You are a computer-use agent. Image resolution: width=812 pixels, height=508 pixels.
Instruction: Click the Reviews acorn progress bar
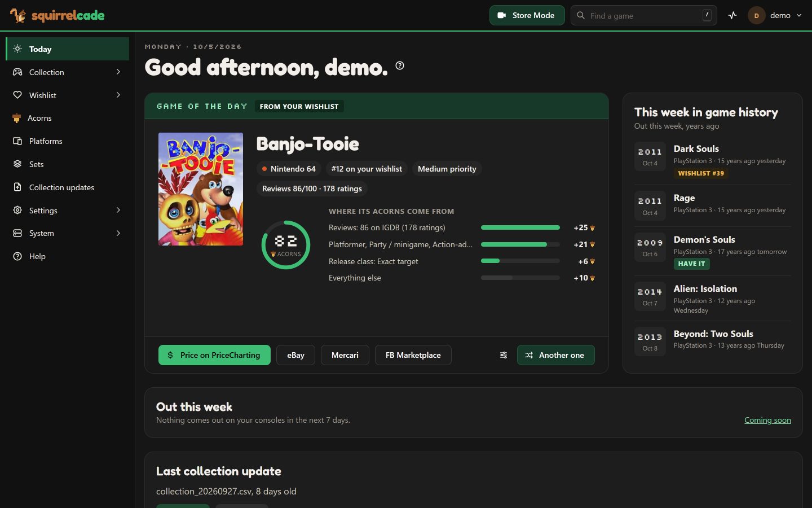click(x=520, y=227)
